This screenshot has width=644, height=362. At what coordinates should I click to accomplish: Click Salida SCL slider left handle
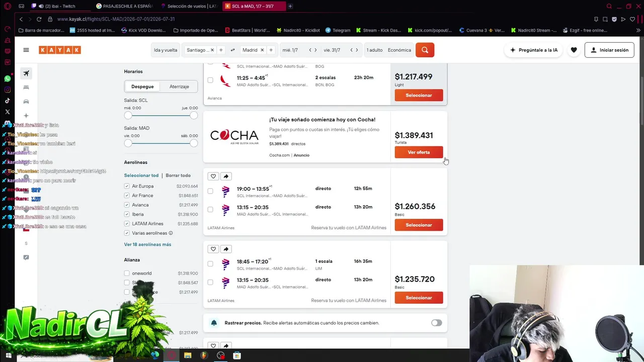pyautogui.click(x=128, y=115)
